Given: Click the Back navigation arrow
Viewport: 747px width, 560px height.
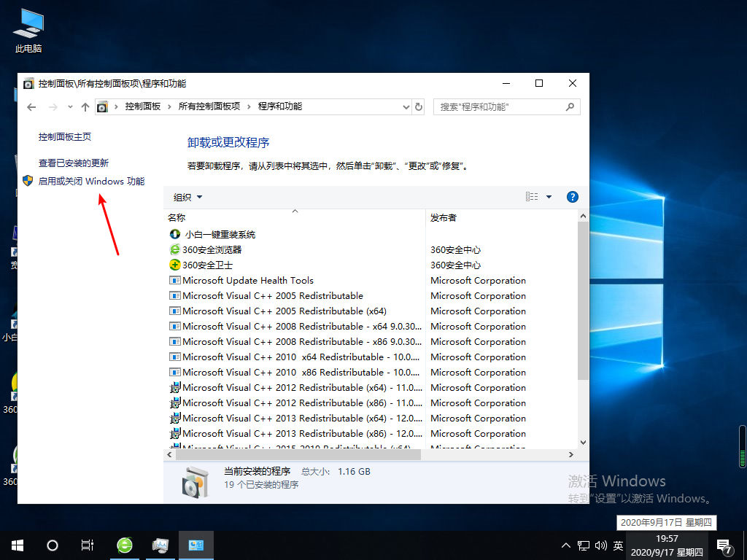Looking at the screenshot, I should click(31, 107).
